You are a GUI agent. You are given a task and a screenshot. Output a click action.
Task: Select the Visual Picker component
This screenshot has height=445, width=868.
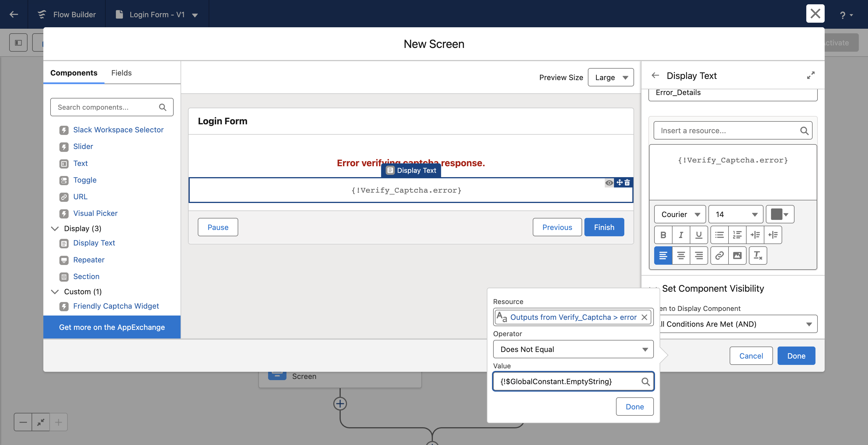[95, 213]
